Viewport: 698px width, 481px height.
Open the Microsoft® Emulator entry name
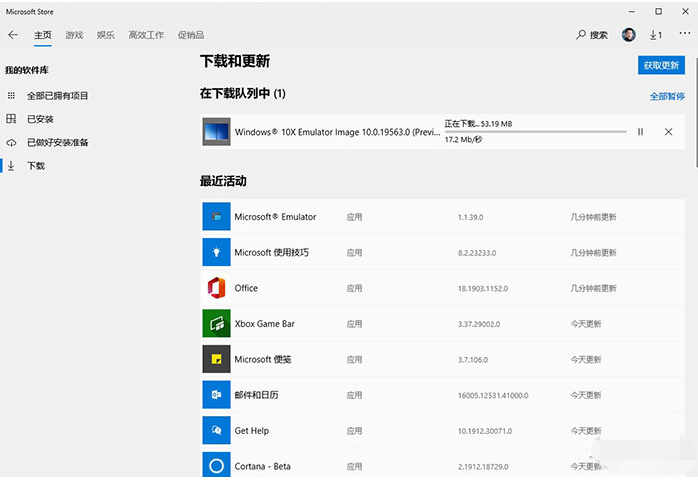275,217
